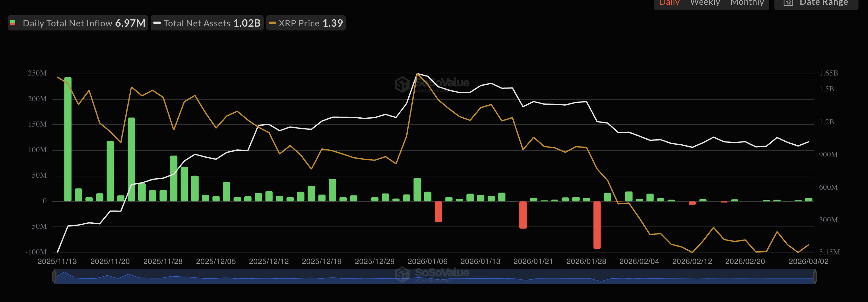The width and height of the screenshot is (868, 302).
Task: Click the green-red Daily Total Net Inflow legend marker
Action: (x=13, y=23)
